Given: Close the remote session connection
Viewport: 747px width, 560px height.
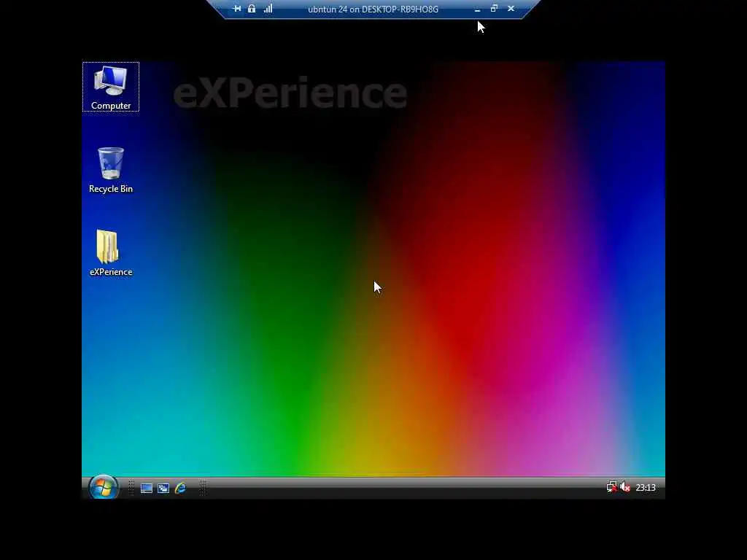Looking at the screenshot, I should (x=511, y=9).
